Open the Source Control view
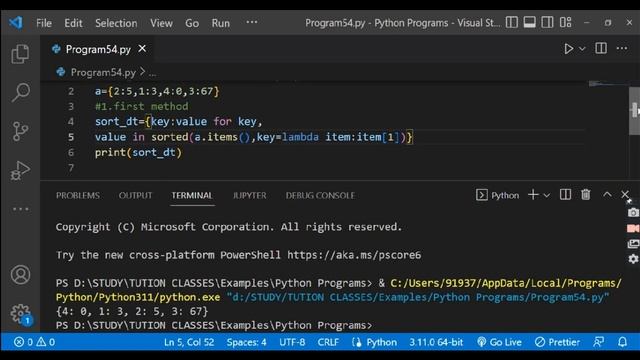 click(20, 131)
